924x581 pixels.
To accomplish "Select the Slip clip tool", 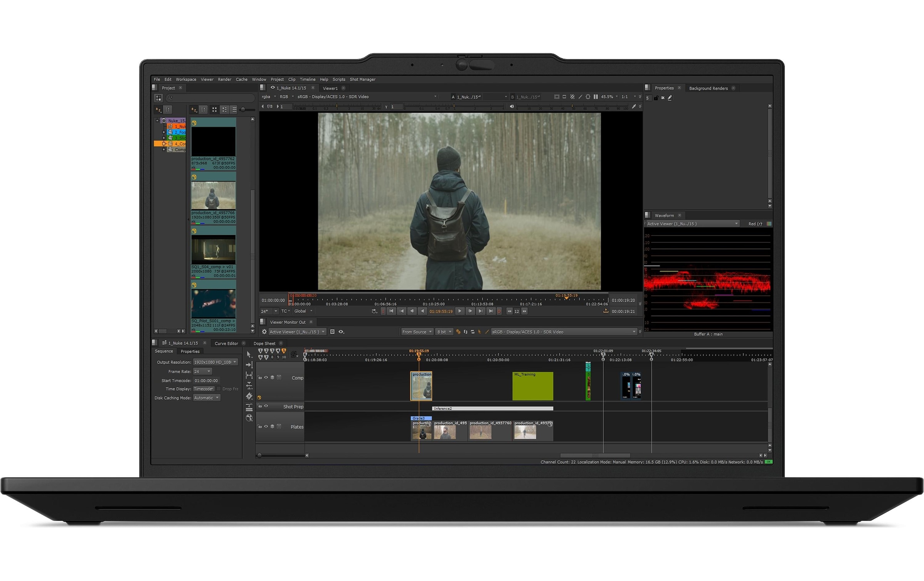I will (249, 375).
